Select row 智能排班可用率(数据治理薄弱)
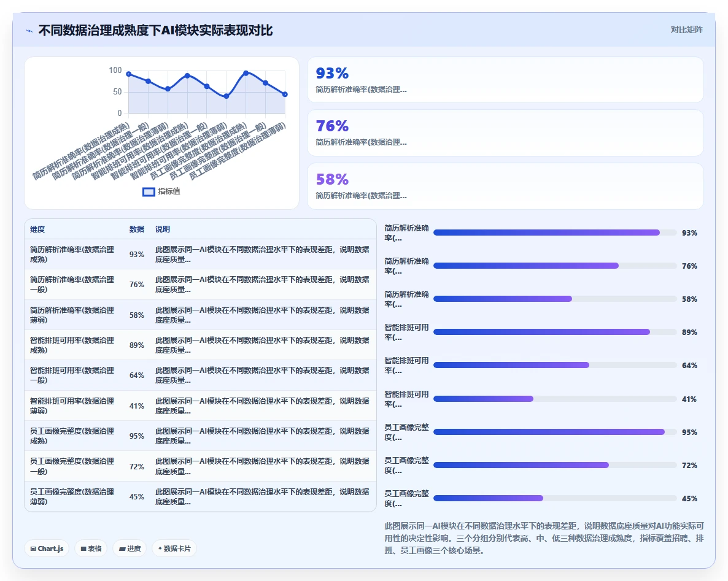This screenshot has width=728, height=581. click(200, 406)
